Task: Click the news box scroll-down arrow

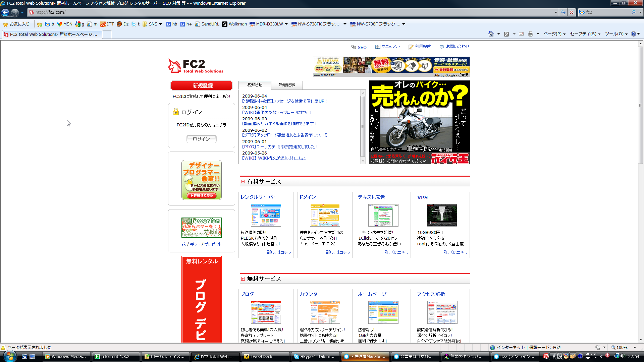Action: click(363, 161)
